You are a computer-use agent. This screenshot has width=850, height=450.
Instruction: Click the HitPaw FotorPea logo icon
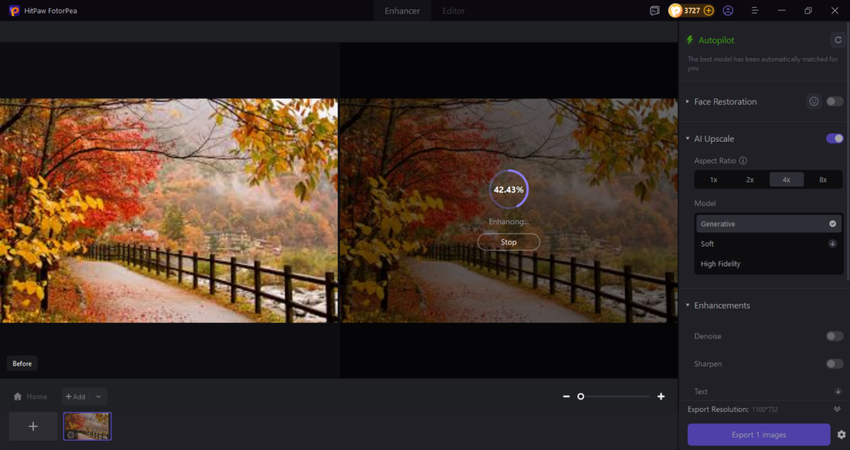[14, 10]
